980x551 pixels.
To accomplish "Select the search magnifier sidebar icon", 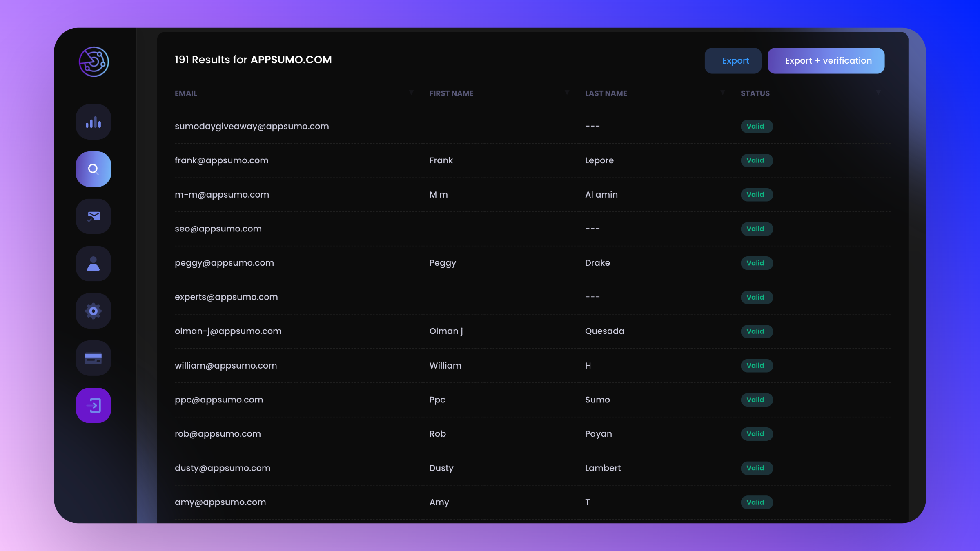I will point(94,169).
